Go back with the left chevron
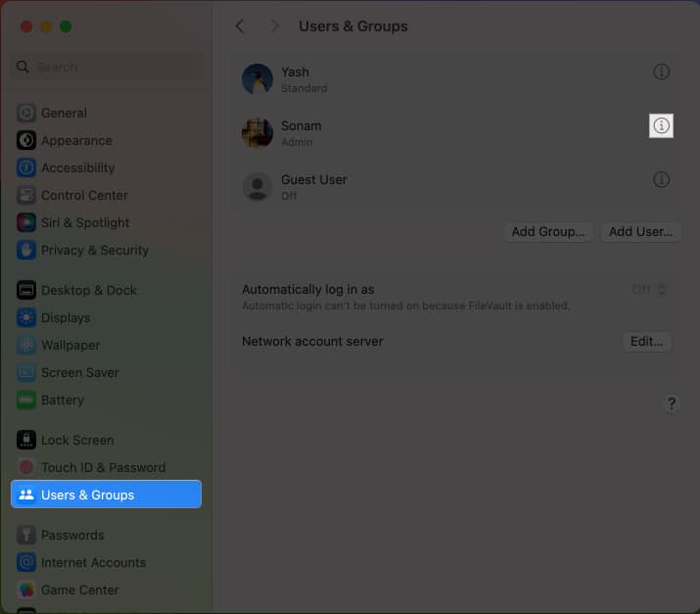This screenshot has height=614, width=700. point(240,25)
